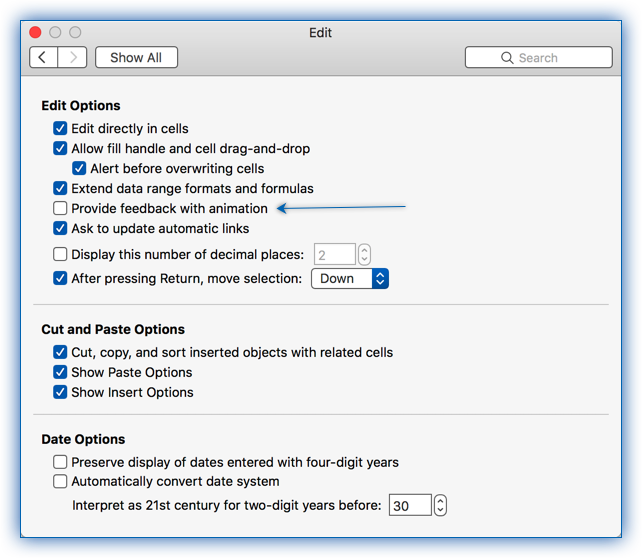The height and width of the screenshot is (558, 642).
Task: Uncheck Show Paste Options
Action: coord(60,372)
